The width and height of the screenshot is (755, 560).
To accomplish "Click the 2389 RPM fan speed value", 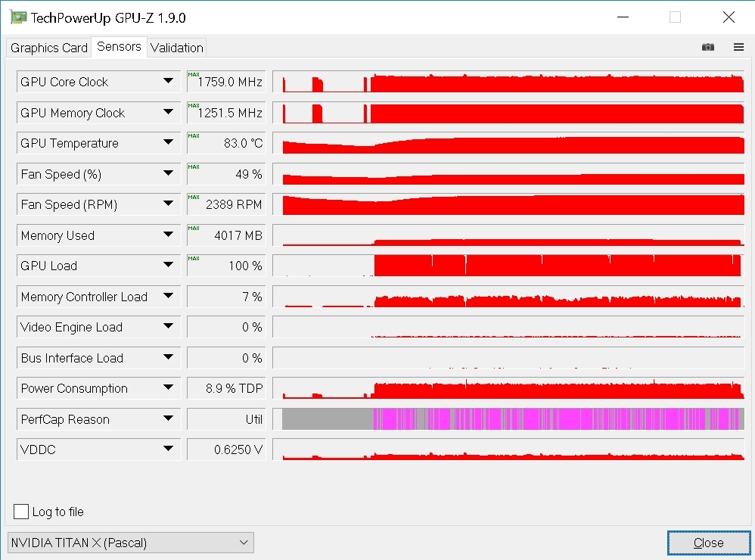I will click(x=226, y=204).
